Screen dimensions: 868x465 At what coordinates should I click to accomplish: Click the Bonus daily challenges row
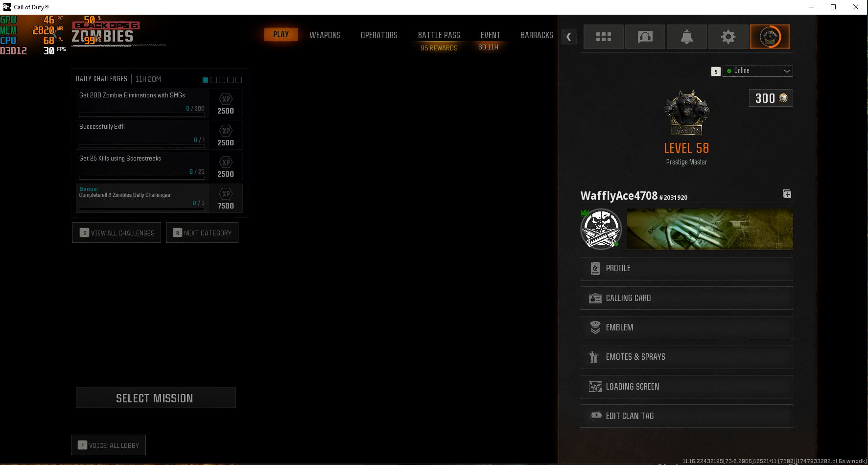pyautogui.click(x=159, y=198)
